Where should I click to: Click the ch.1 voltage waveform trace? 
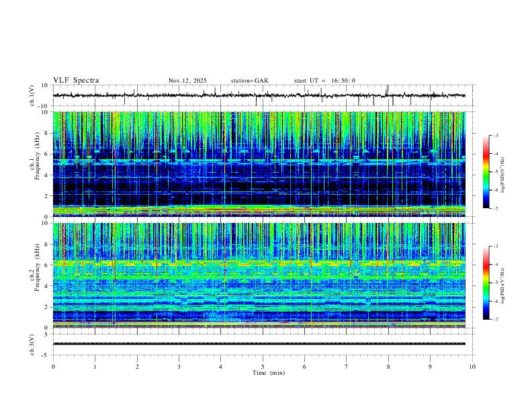pos(259,95)
